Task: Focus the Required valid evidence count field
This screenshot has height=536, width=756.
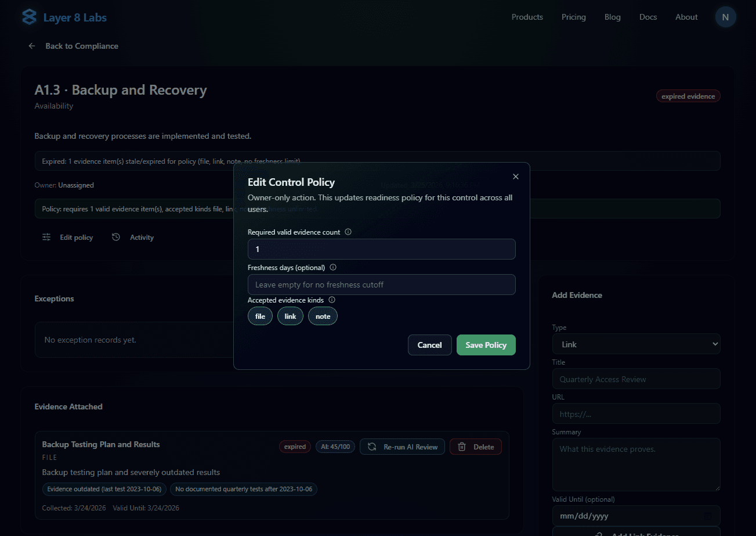Action: tap(381, 249)
